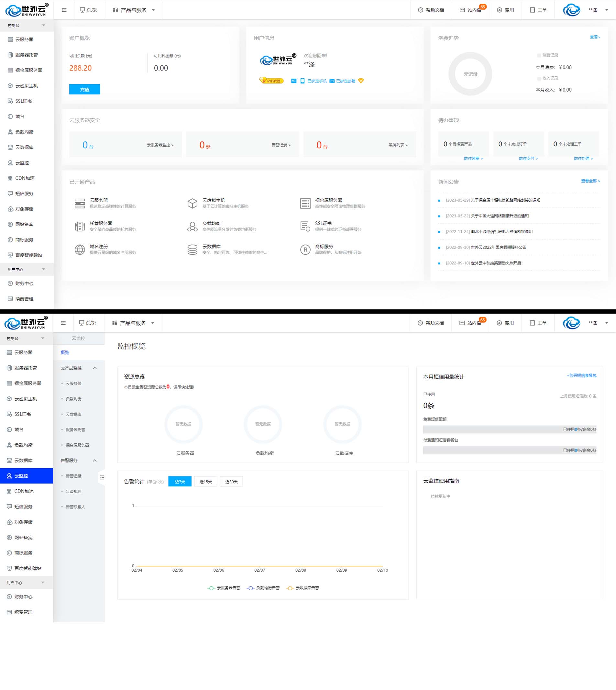Click the 域名注册 globe icon
This screenshot has height=690, width=616.
point(80,250)
